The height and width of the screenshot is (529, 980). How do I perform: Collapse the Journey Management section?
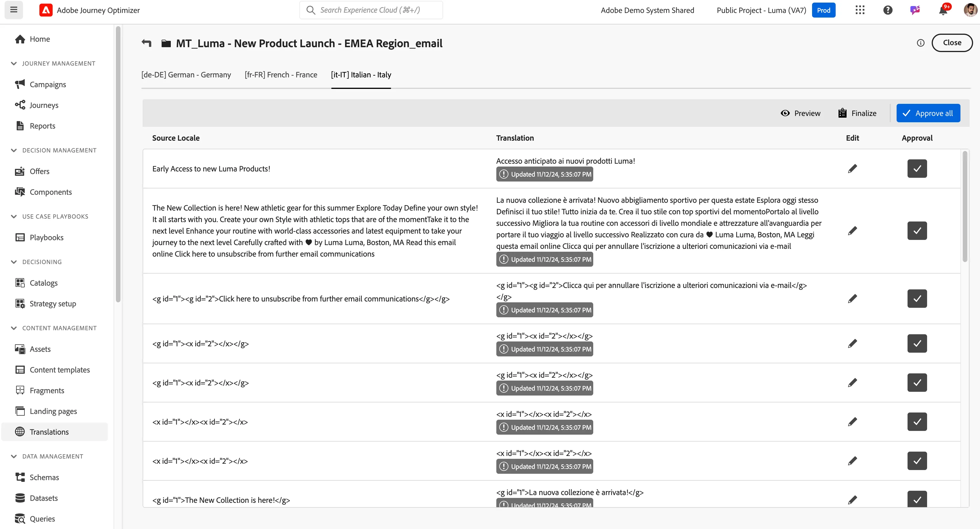pyautogui.click(x=14, y=63)
